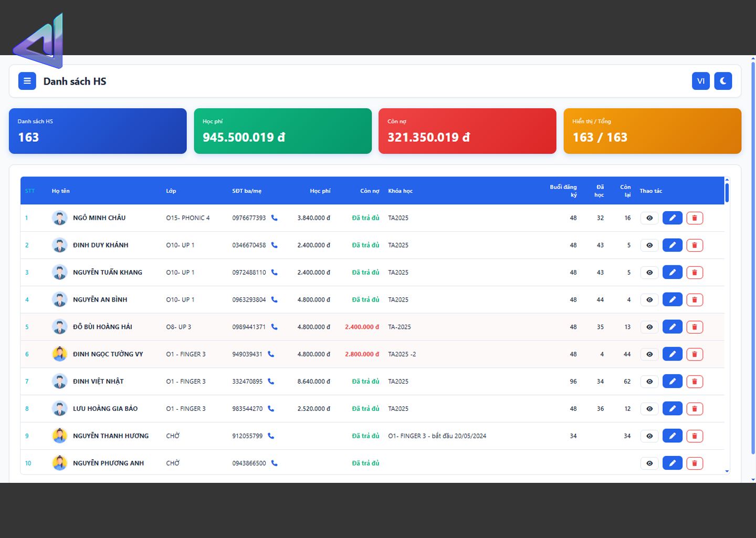Remove Đinh Ngọc Tường Vy with trash icon
The image size is (756, 538).
coord(695,354)
